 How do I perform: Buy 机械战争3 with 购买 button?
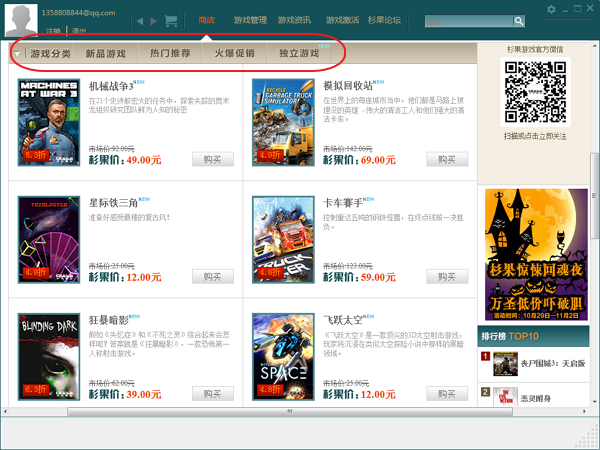213,159
